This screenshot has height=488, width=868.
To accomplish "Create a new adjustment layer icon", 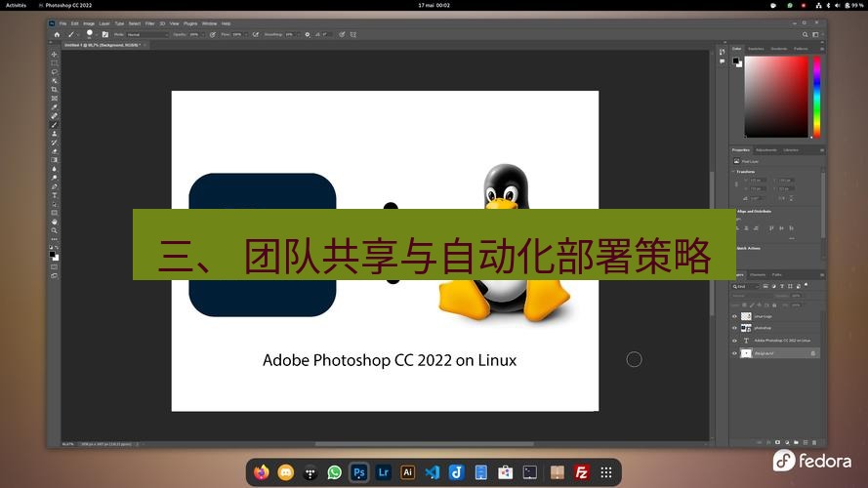I will [x=787, y=443].
